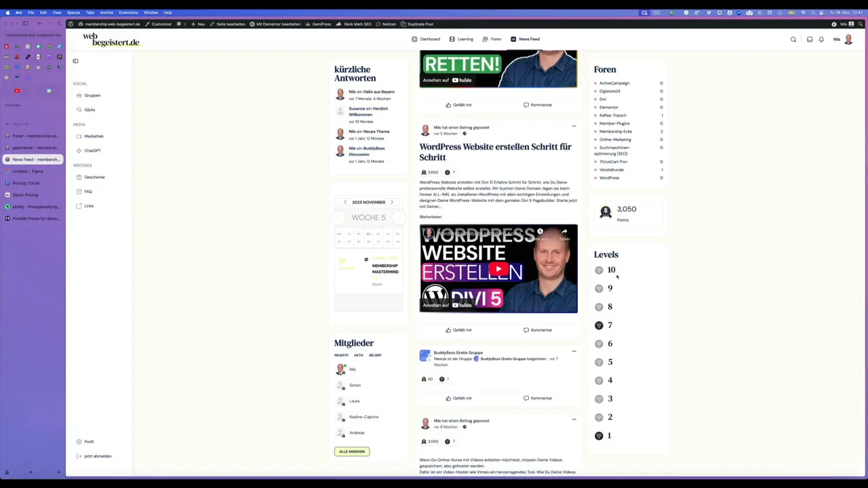Open the messages envelope icon in the header
The width and height of the screenshot is (868, 488).
click(809, 39)
